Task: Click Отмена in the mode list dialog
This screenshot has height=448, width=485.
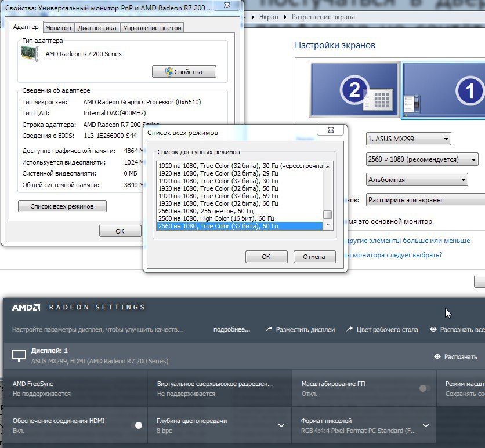Action: 314,257
